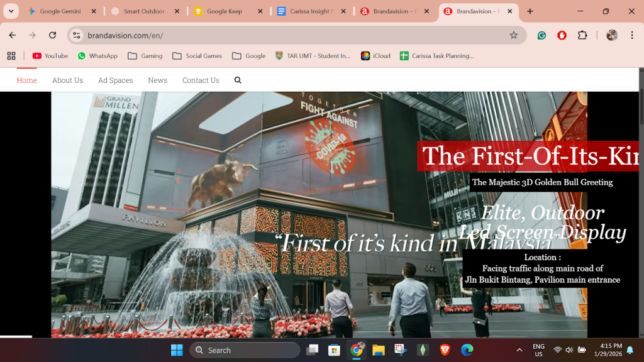This screenshot has height=362, width=644.
Task: Bookmark this page with the star icon
Action: pos(513,35)
